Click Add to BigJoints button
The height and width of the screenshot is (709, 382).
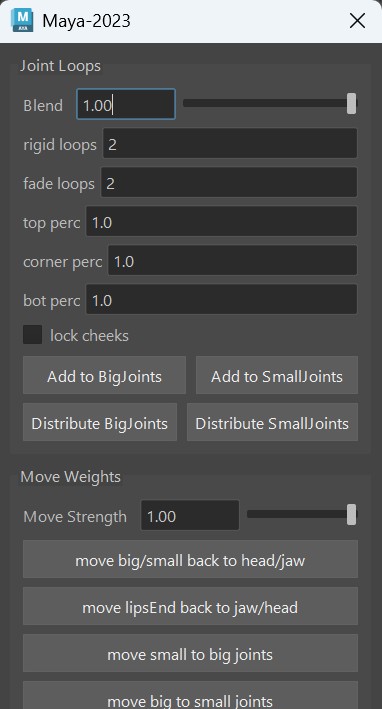click(x=104, y=375)
